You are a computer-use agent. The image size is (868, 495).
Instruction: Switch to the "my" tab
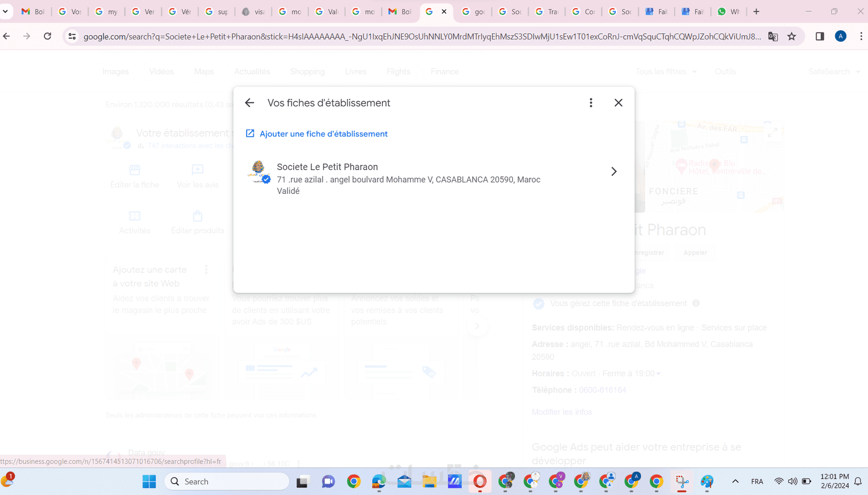106,11
